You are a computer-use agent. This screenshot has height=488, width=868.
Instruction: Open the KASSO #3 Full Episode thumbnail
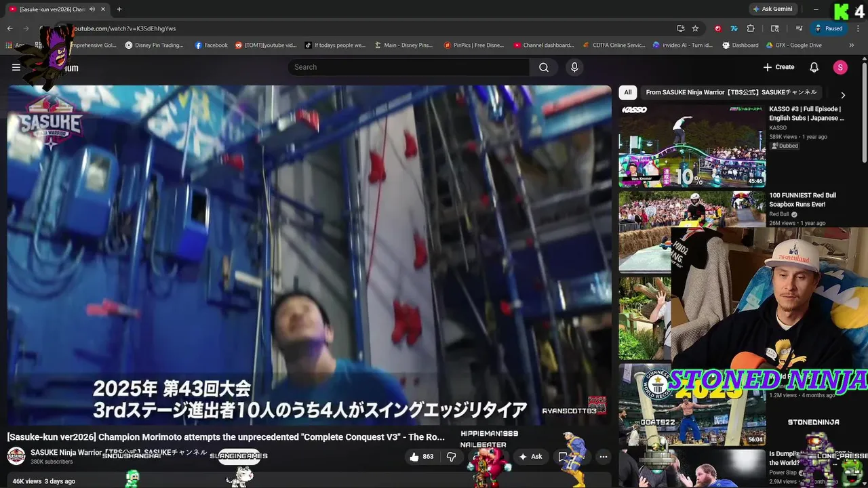coord(692,146)
